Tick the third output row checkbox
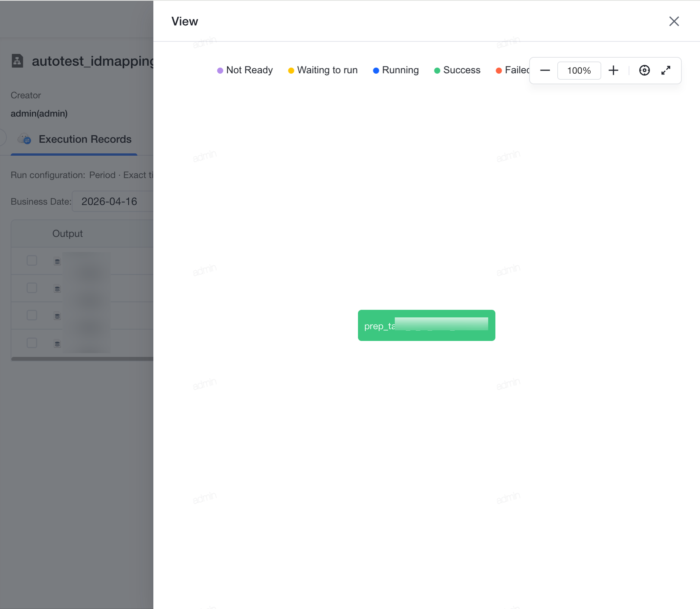This screenshot has width=700, height=609. [32, 315]
